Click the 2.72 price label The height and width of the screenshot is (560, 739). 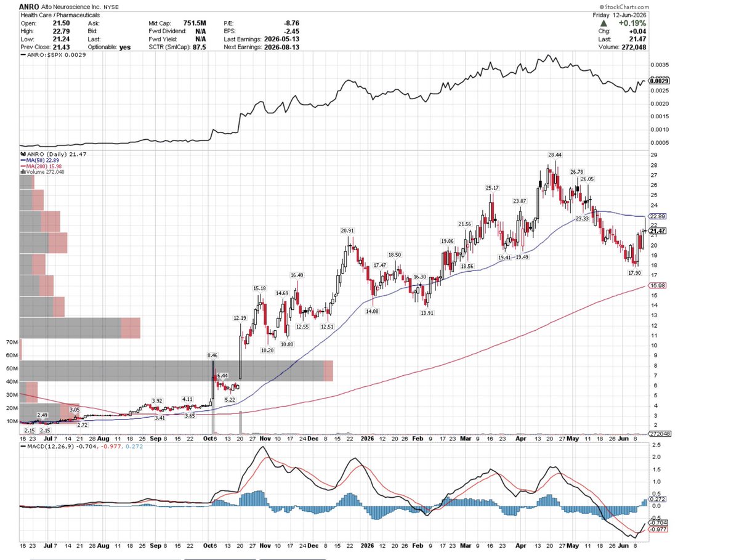tap(83, 424)
